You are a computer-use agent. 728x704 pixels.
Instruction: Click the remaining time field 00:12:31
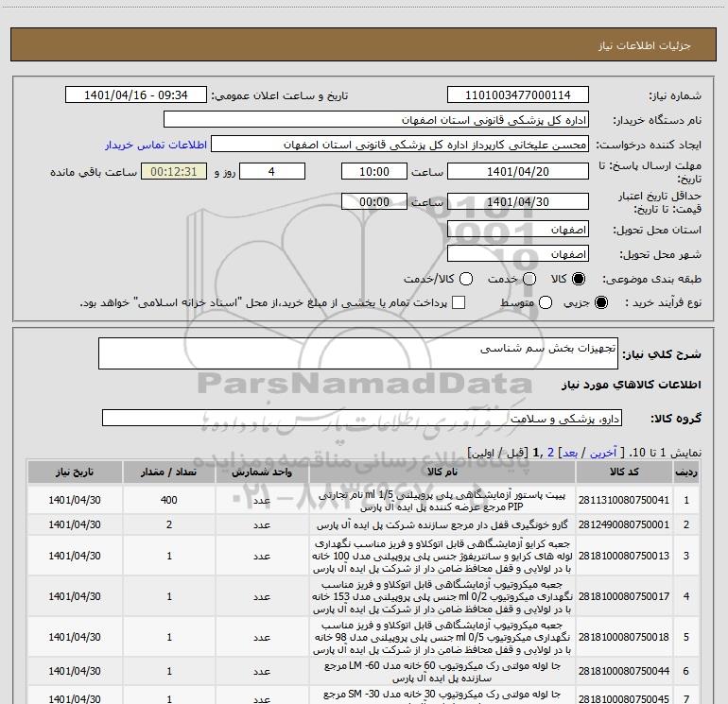174,171
